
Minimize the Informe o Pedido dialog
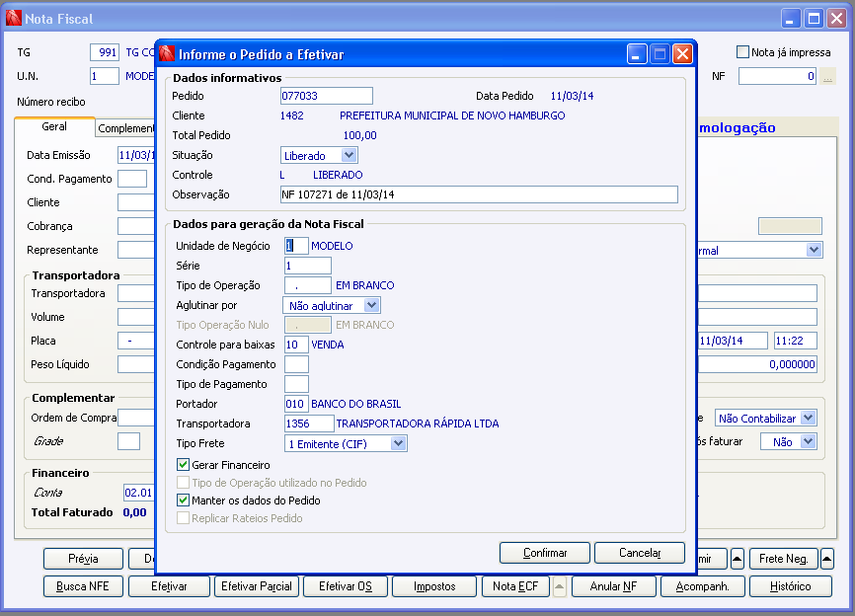pos(637,54)
